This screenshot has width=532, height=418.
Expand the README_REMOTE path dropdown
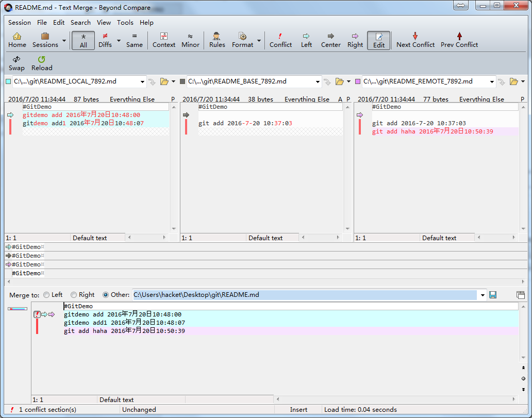(492, 82)
